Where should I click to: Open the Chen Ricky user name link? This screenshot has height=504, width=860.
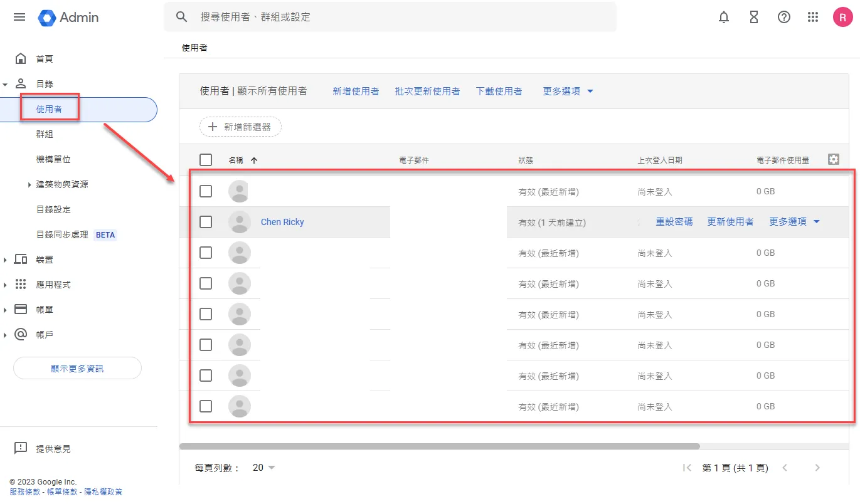[x=282, y=222]
